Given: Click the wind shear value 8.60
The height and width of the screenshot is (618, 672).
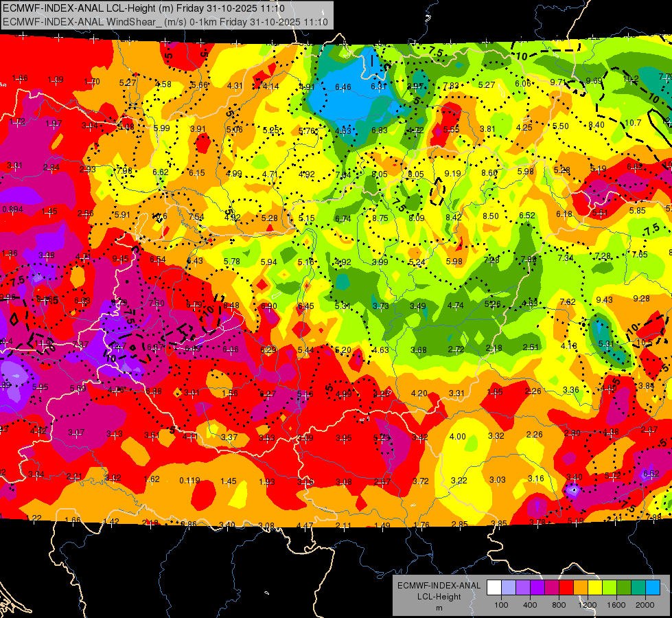Looking at the screenshot, I should 489,173.
